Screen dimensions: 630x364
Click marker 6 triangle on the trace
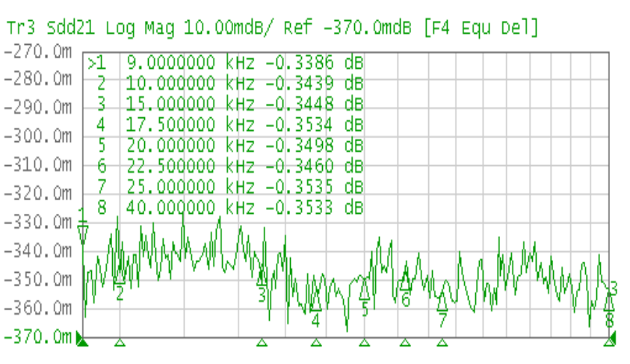tap(405, 283)
